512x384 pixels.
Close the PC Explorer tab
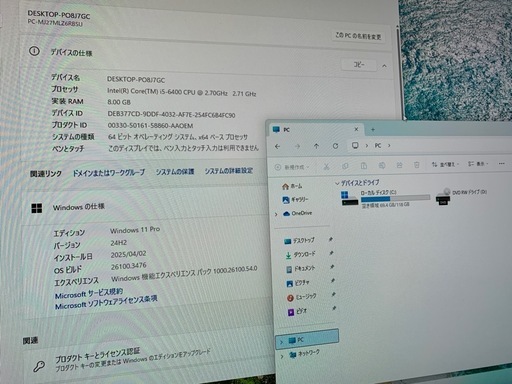[356, 129]
